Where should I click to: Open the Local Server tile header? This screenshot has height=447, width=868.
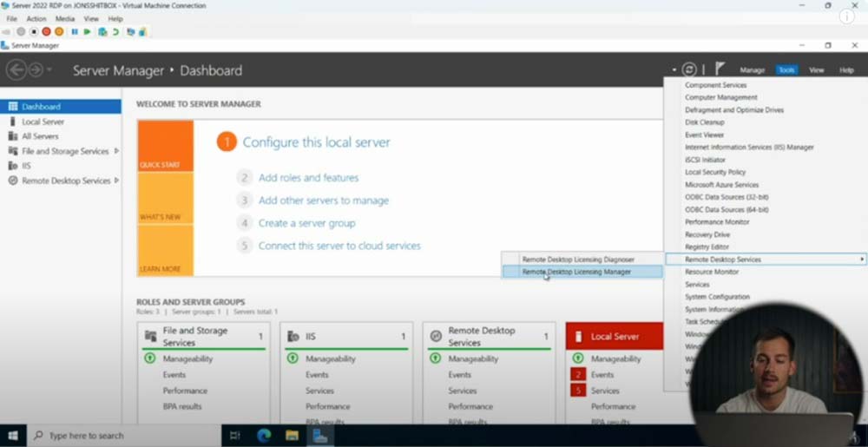tap(615, 336)
